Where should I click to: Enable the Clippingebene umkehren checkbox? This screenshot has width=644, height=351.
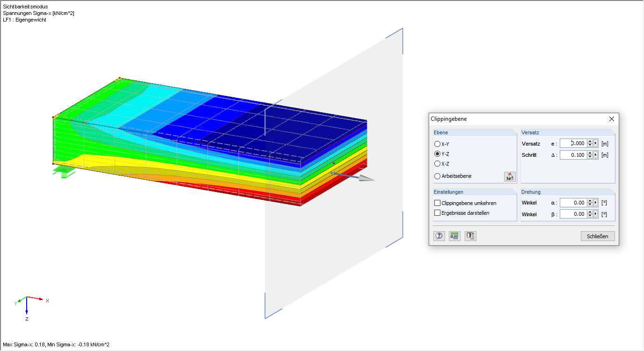(x=438, y=203)
